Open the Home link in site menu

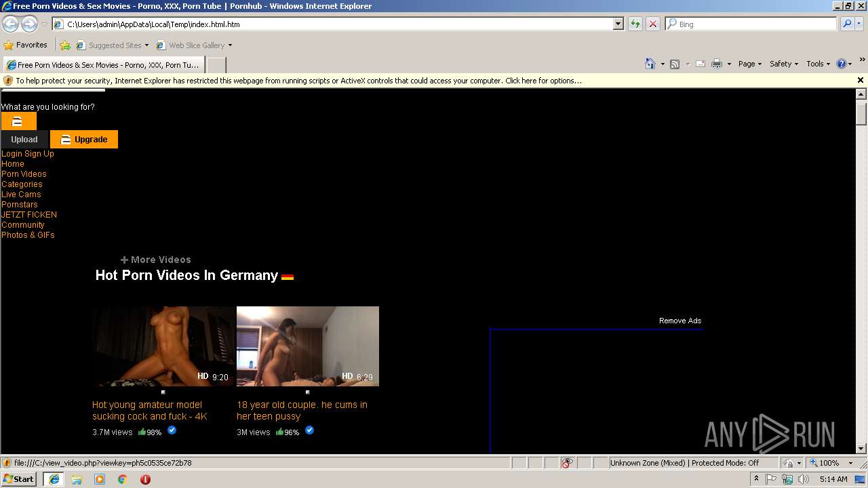tap(13, 164)
